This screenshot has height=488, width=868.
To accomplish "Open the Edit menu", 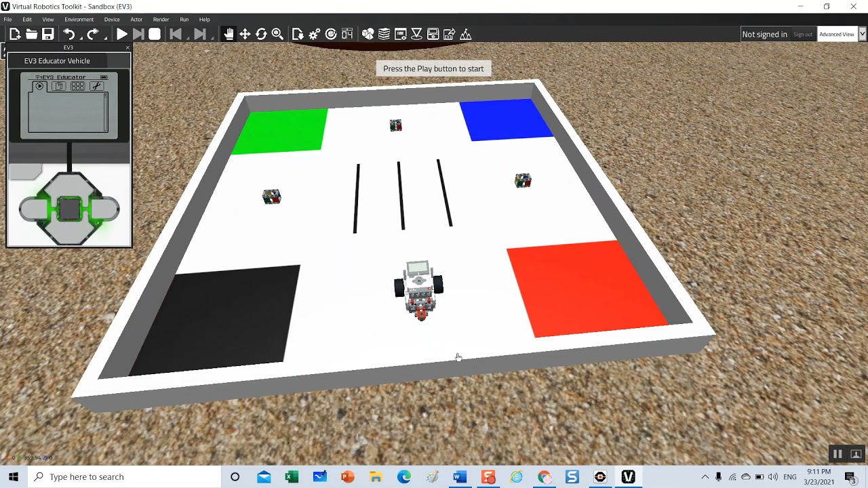I will point(27,19).
